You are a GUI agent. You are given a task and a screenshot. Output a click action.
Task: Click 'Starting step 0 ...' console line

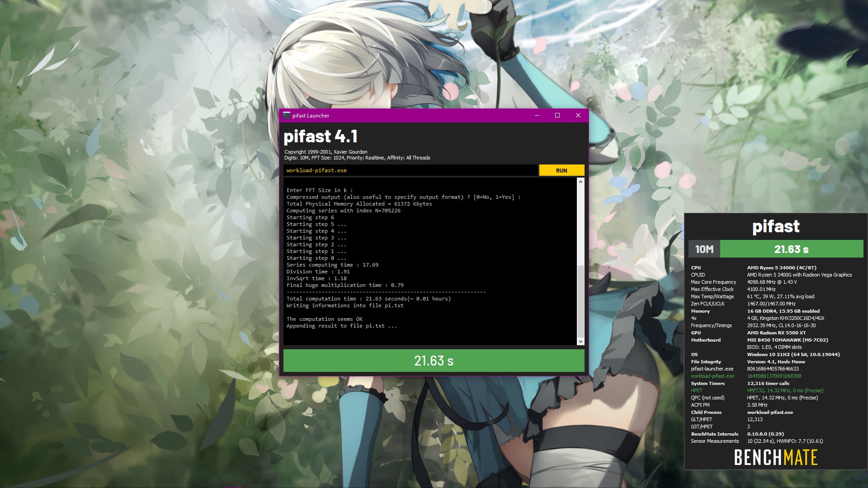[x=316, y=258]
